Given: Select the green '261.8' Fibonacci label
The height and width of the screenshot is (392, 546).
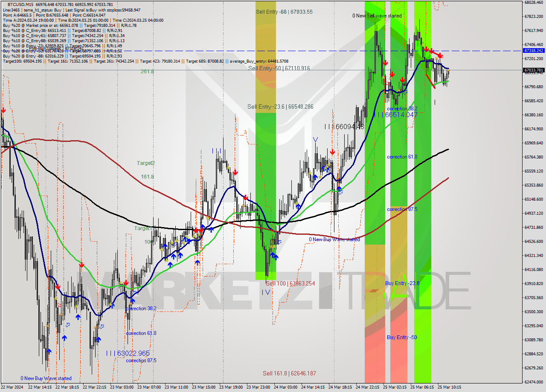Looking at the screenshot, I should pyautogui.click(x=147, y=72).
